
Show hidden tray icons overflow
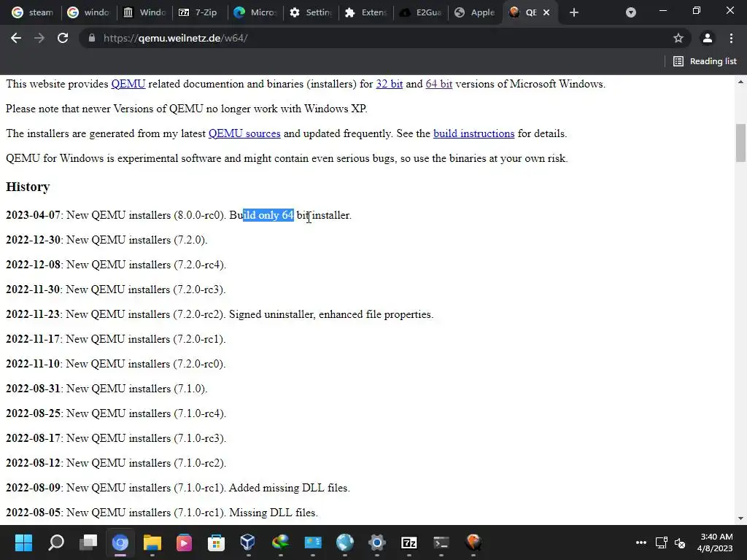point(641,542)
